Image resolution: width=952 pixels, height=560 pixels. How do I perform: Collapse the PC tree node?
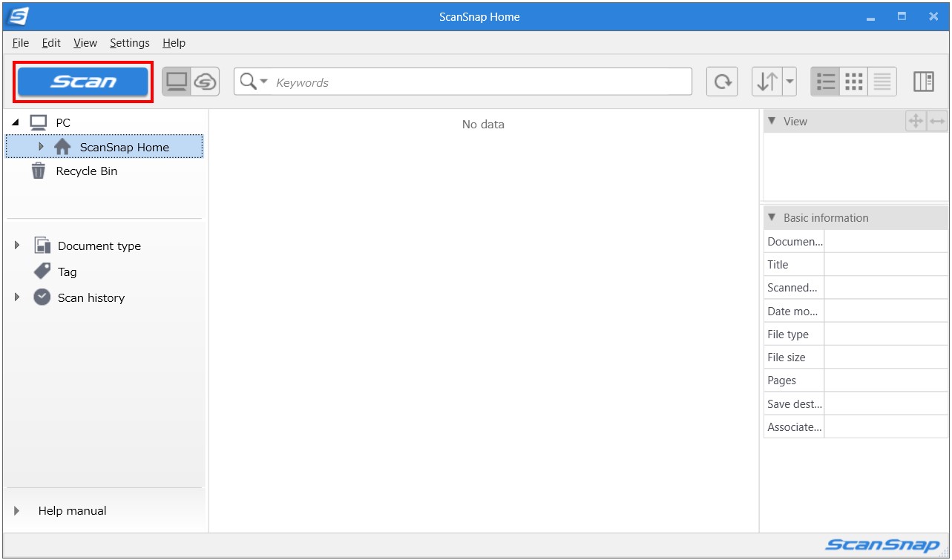[16, 122]
